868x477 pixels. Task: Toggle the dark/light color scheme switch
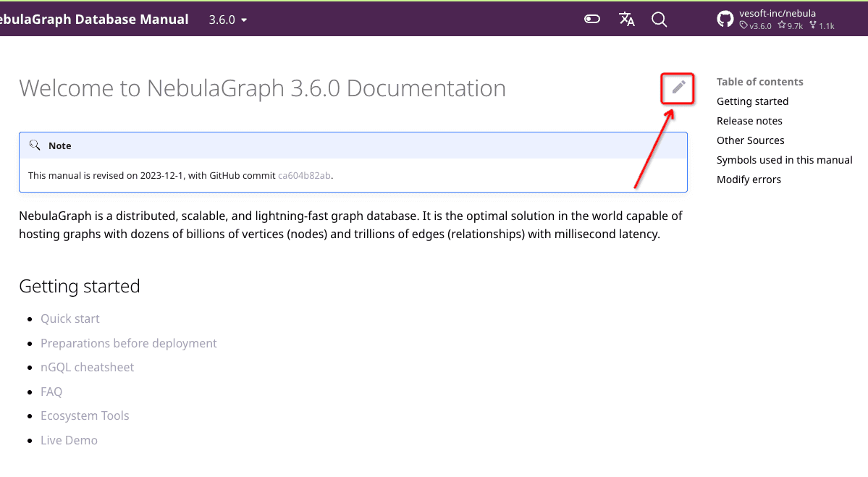591,20
